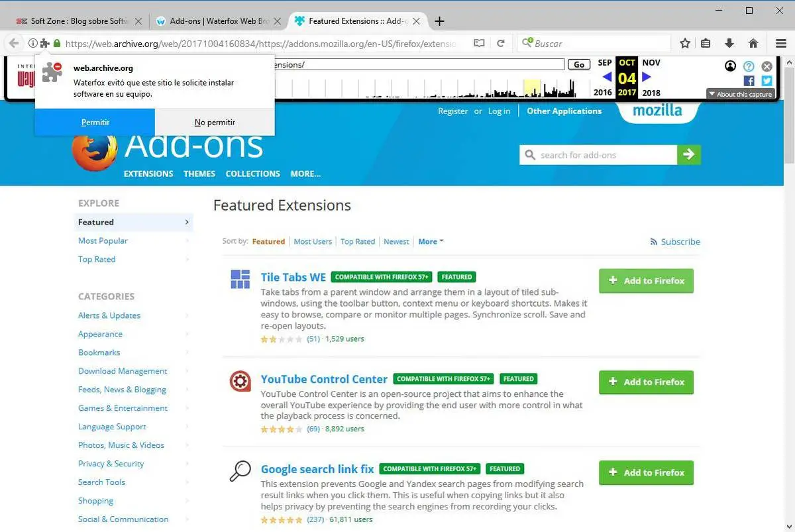Open the Tile Tabs WE extension title
The image size is (795, 532).
(x=293, y=277)
